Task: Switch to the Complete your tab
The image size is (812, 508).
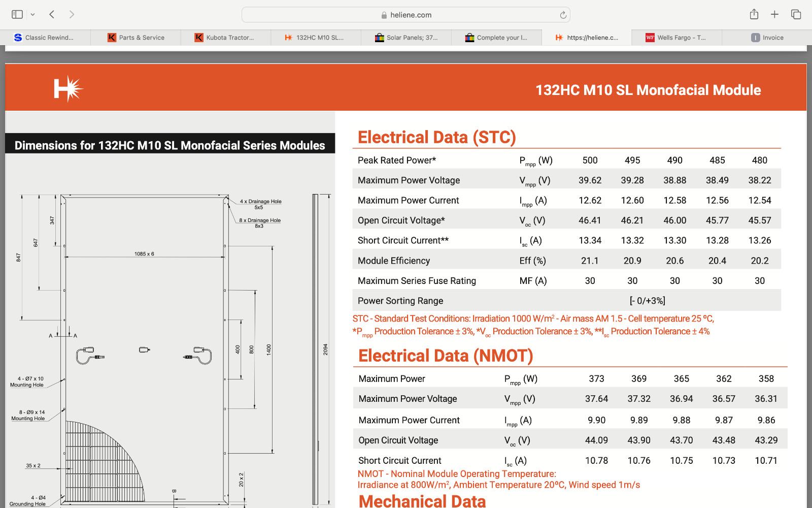Action: click(496, 38)
